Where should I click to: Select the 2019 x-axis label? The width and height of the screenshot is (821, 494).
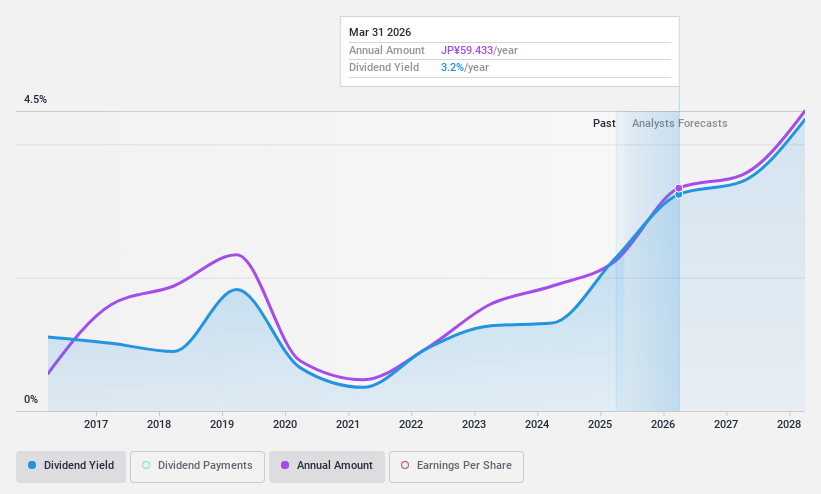click(x=222, y=424)
